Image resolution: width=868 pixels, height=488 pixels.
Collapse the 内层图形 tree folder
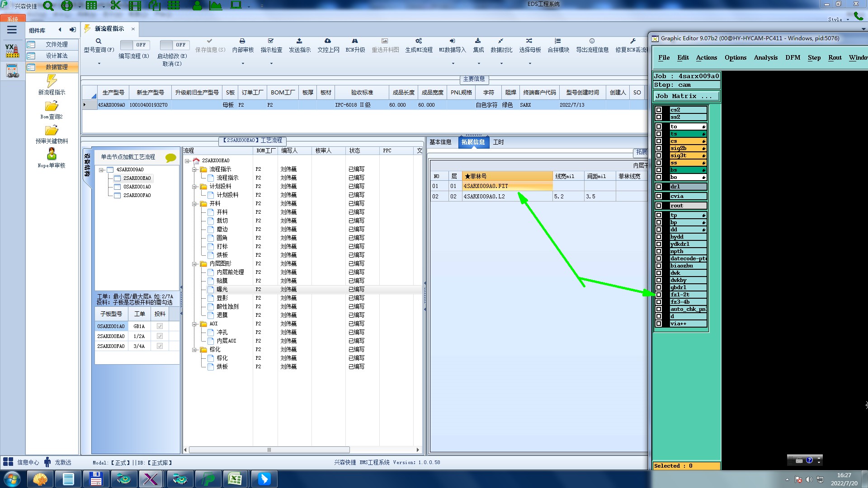click(195, 264)
